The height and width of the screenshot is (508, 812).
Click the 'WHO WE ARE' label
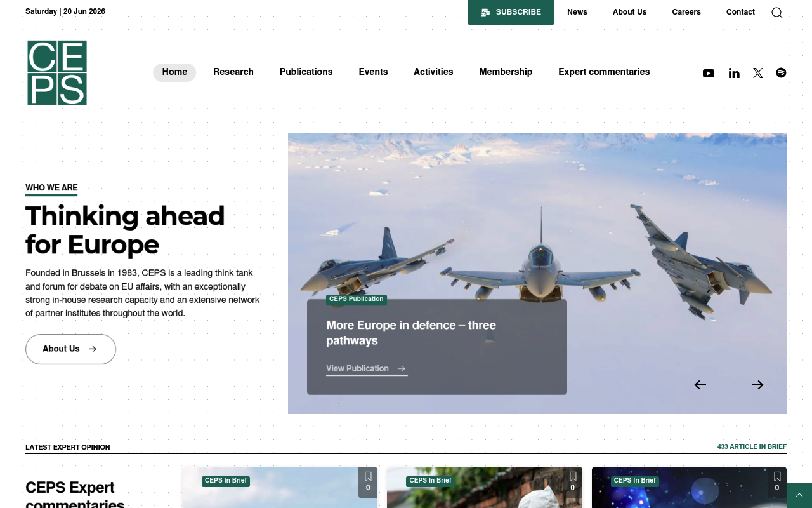coord(51,188)
